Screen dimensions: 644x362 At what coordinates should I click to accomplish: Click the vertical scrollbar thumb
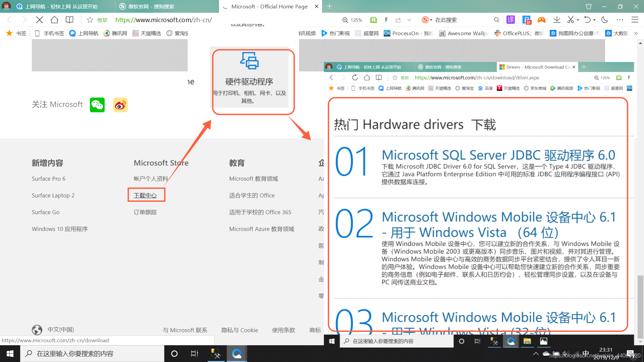pos(640,307)
